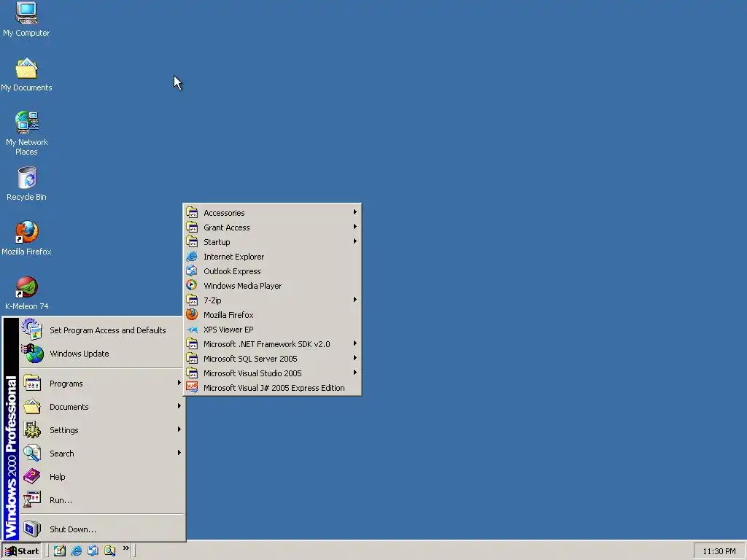The height and width of the screenshot is (560, 747).
Task: Click the Internet Explorer icon in Programs menu
Action: (x=192, y=257)
